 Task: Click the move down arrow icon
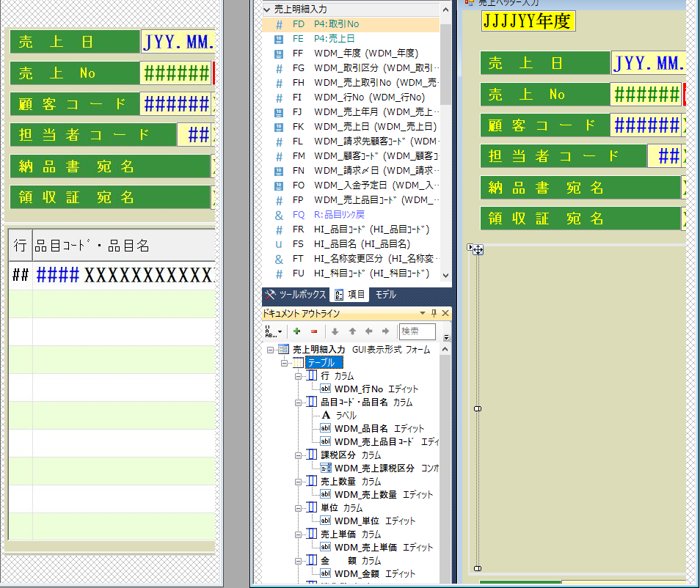click(x=337, y=331)
